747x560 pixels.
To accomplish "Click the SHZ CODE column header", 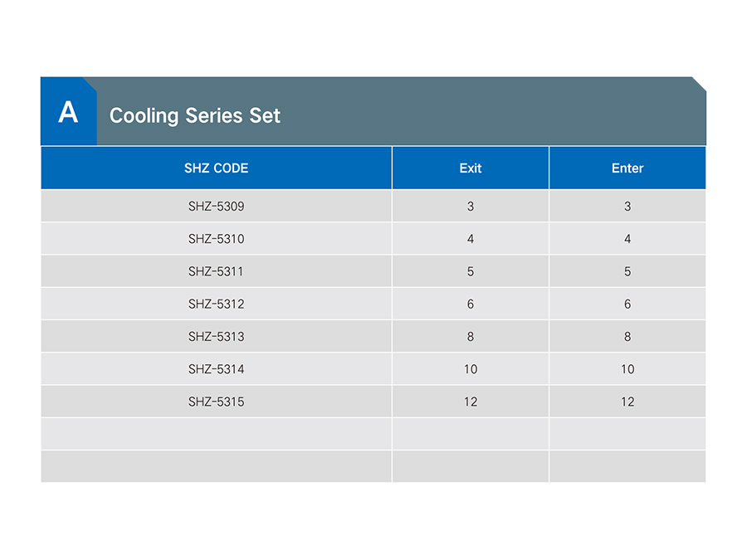I will coord(217,168).
